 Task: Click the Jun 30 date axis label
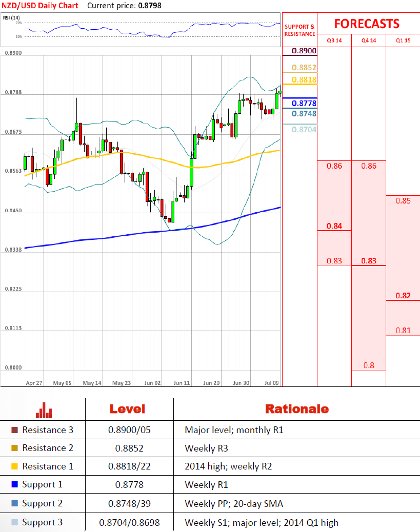(241, 383)
